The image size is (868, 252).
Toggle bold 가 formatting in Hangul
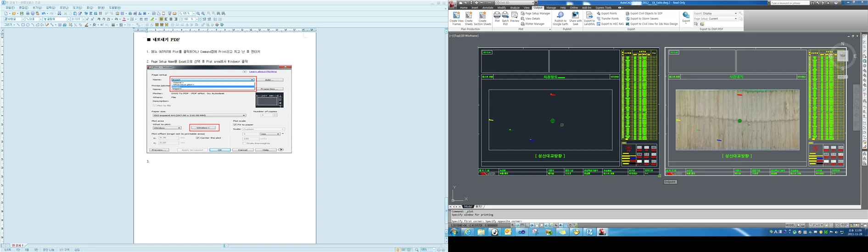[x=99, y=19]
